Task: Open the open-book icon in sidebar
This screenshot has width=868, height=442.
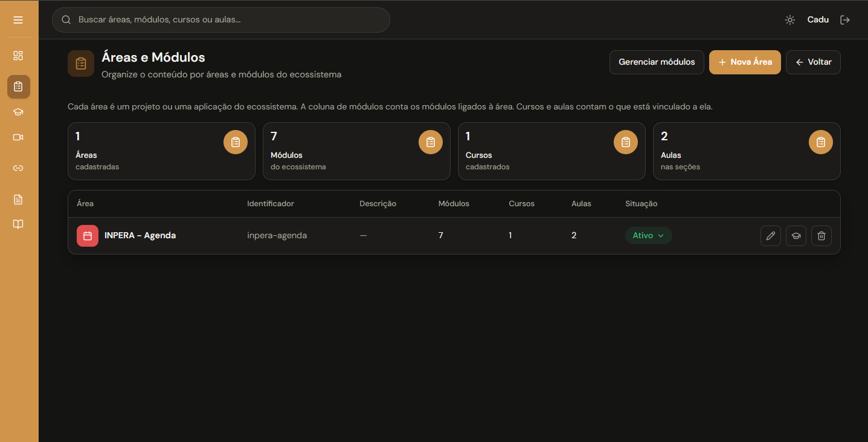Action: click(x=18, y=224)
